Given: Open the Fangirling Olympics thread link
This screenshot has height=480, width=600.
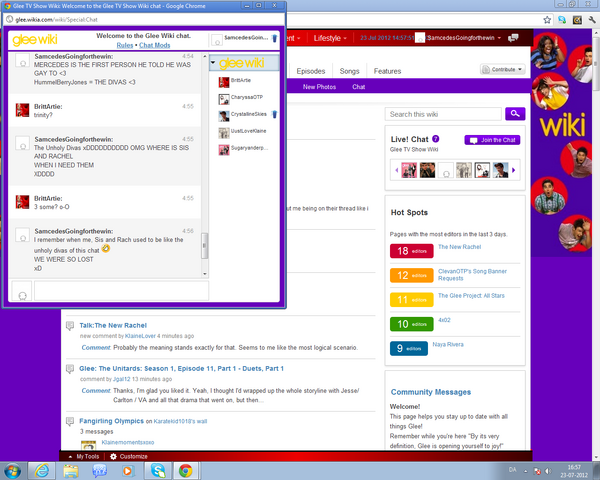Looking at the screenshot, I should point(111,421).
